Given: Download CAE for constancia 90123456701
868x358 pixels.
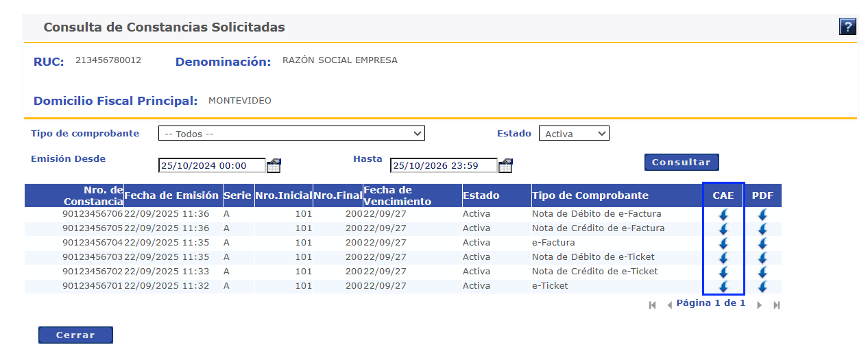Looking at the screenshot, I should tap(723, 287).
